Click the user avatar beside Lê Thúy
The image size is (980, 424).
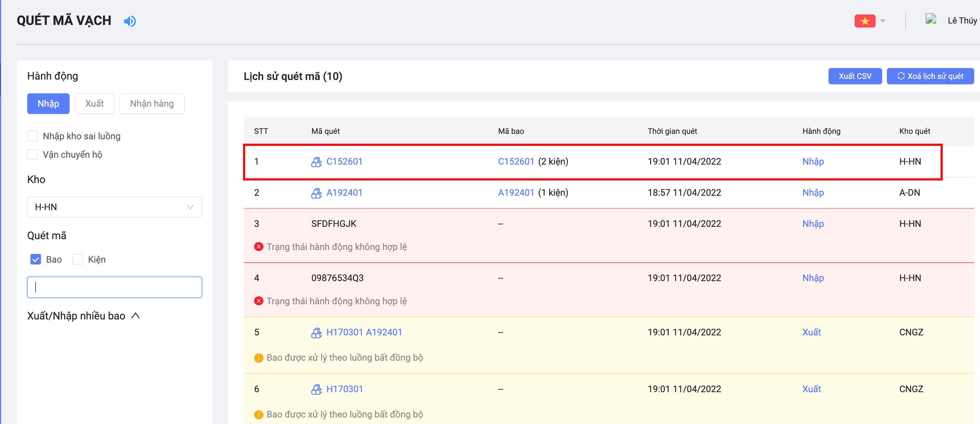pyautogui.click(x=931, y=19)
